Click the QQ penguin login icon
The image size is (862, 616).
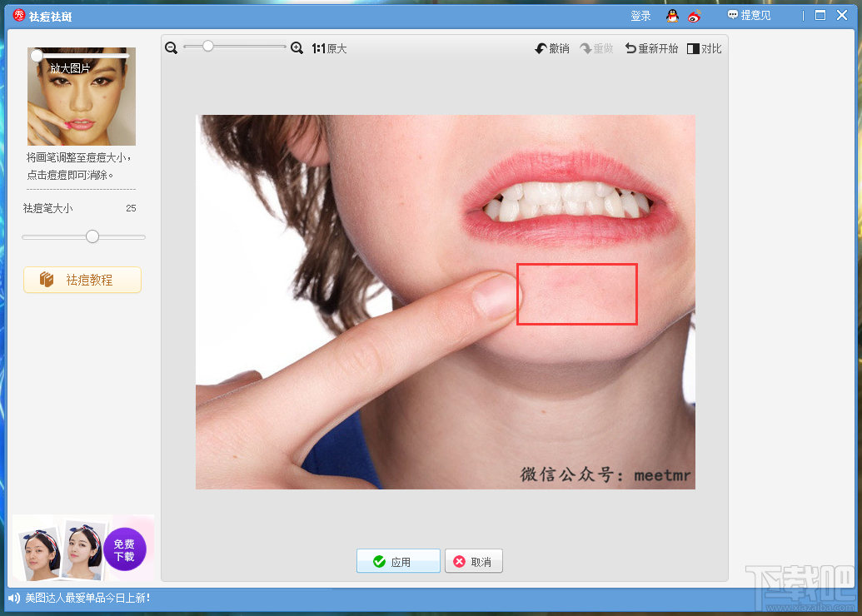pyautogui.click(x=672, y=16)
